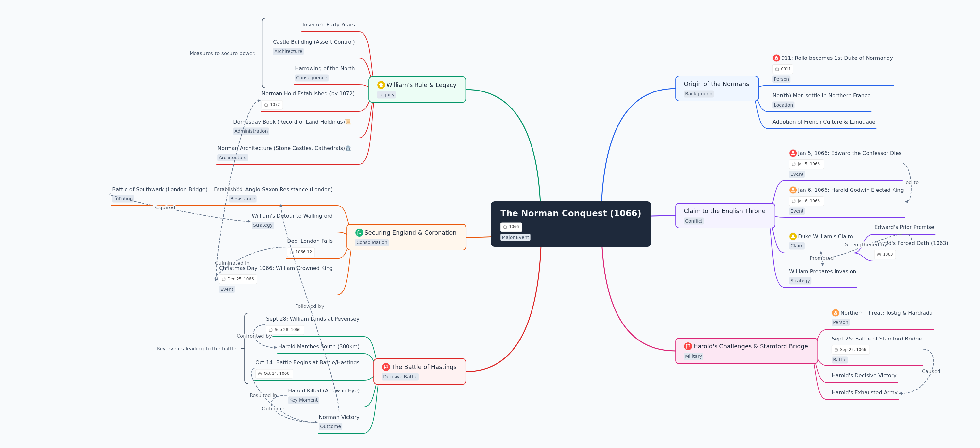
Task: Click the Major Event tag on central node
Action: (515, 237)
